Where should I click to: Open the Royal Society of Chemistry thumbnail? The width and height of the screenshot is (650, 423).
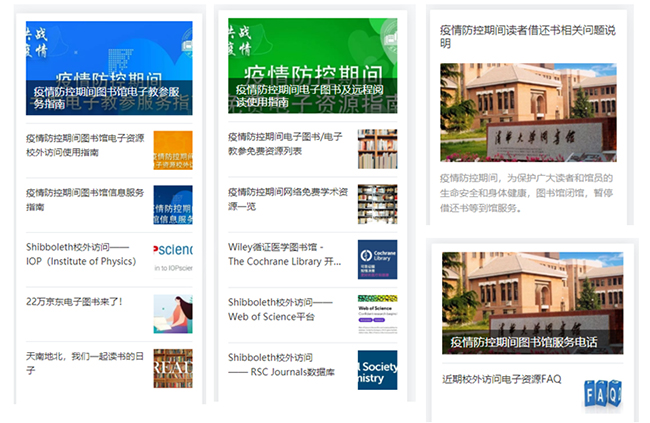coord(377,369)
